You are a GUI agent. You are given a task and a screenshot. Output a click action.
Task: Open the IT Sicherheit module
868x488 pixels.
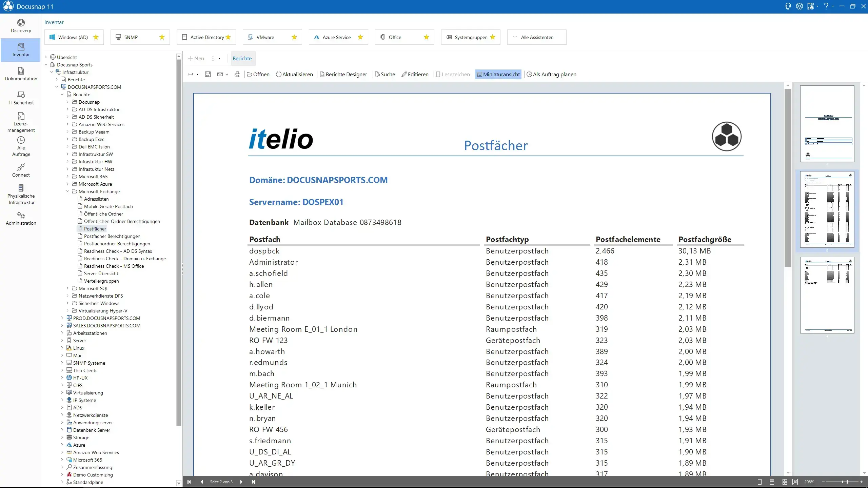pyautogui.click(x=21, y=98)
